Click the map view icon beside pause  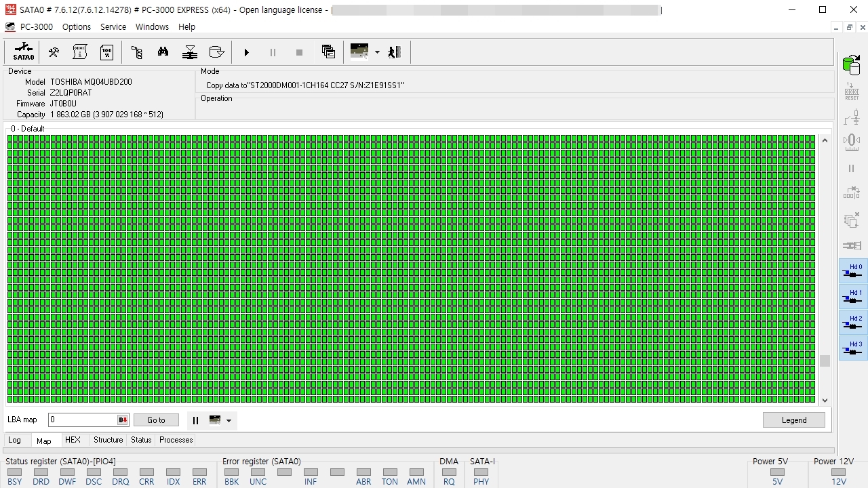tap(215, 420)
